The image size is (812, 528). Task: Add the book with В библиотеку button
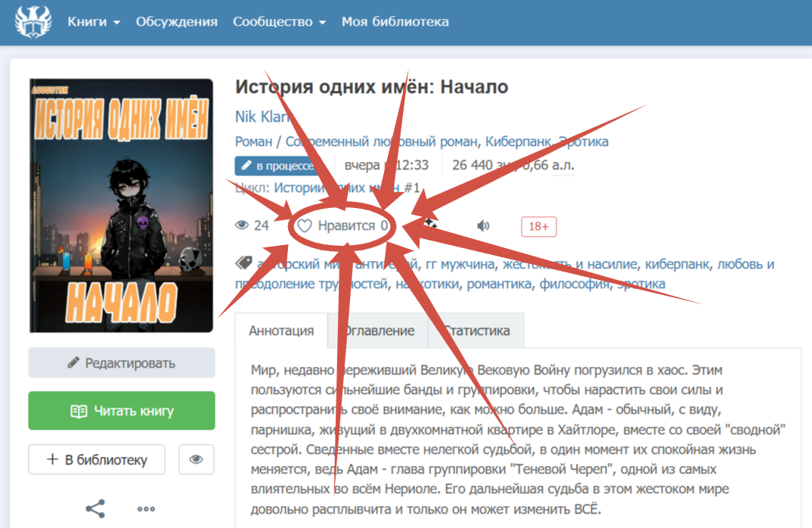[97, 459]
